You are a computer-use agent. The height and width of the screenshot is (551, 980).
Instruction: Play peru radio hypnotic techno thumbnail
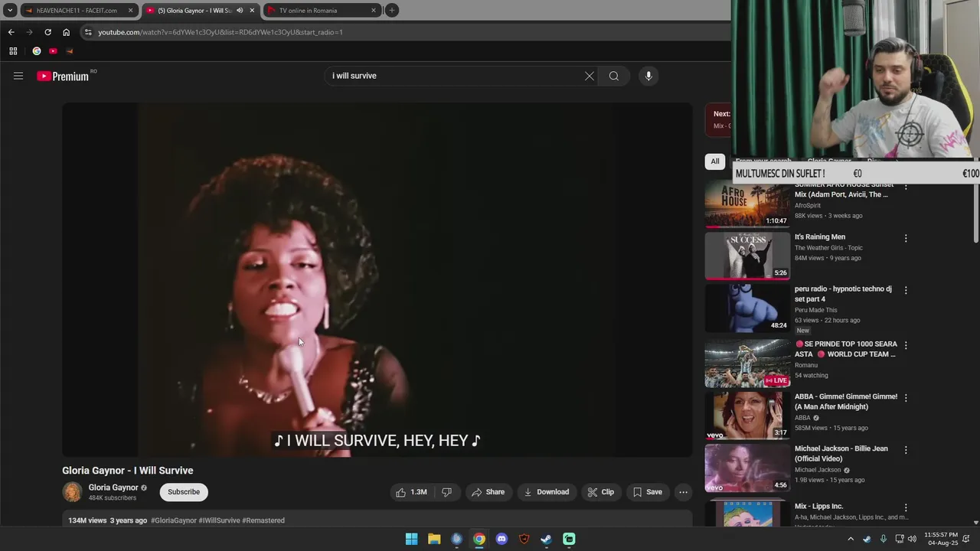[747, 308]
